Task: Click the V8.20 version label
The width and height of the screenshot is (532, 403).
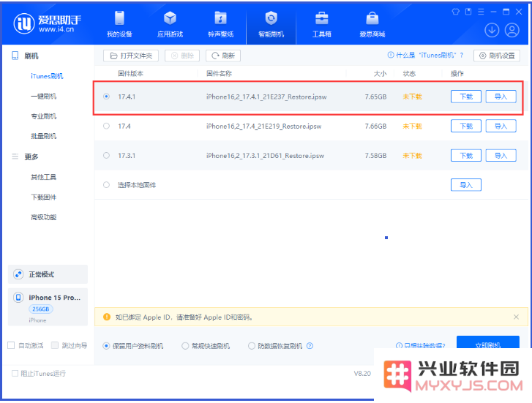Action: (x=362, y=374)
